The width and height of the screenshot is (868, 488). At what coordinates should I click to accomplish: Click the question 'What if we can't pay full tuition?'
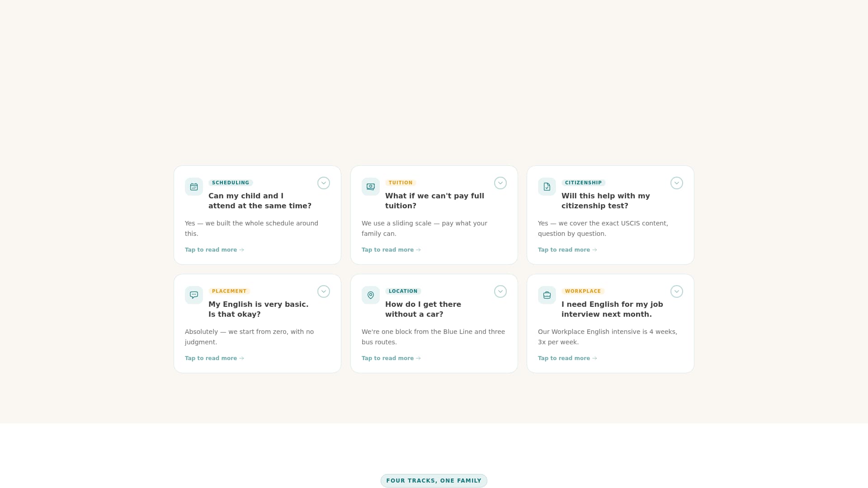tap(434, 201)
